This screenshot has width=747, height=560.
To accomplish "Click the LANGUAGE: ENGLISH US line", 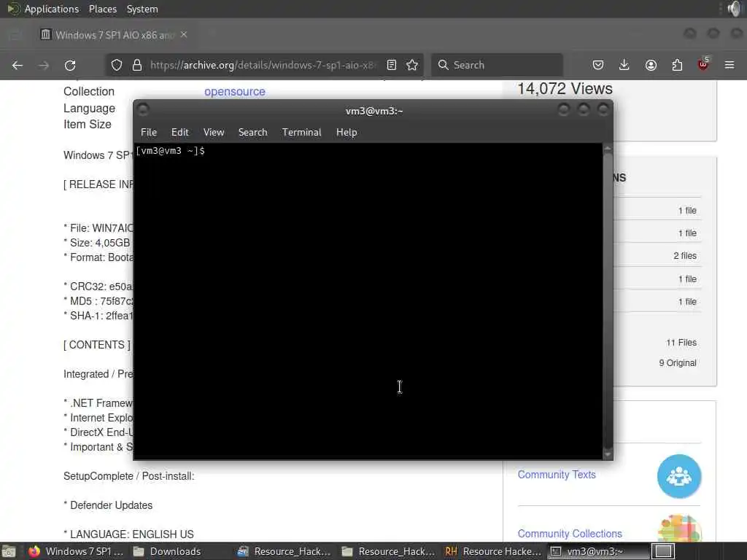I will coord(128,534).
